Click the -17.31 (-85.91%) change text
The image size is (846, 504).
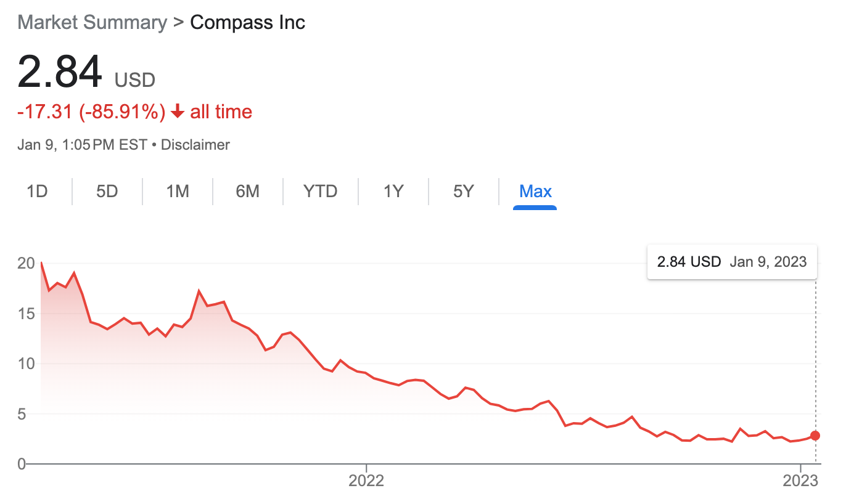pos(91,112)
